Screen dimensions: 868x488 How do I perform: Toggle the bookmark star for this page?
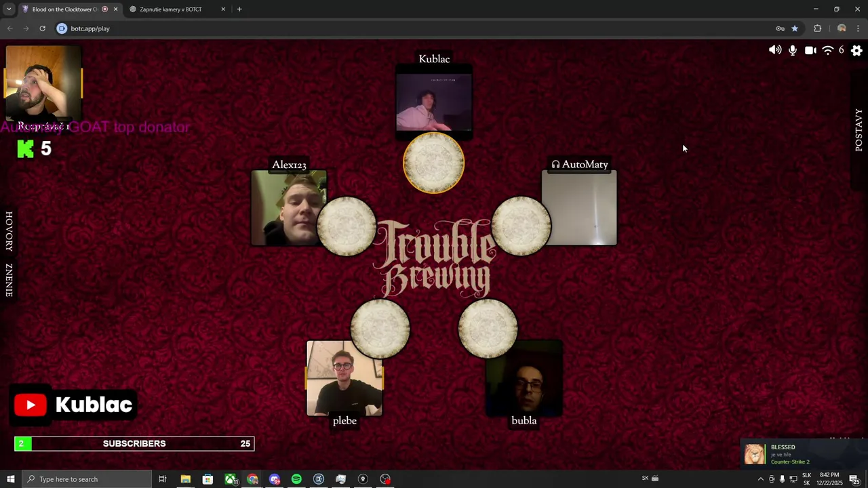click(x=795, y=28)
